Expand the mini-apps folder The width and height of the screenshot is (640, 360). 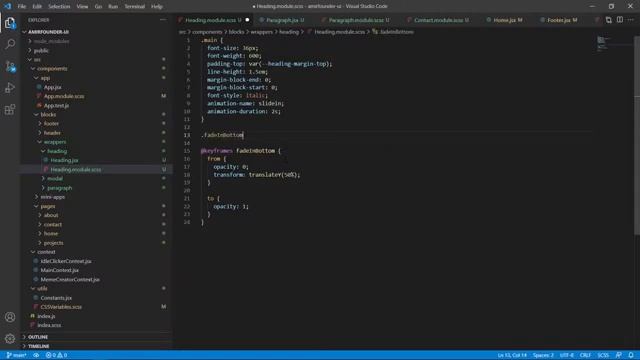(52, 197)
